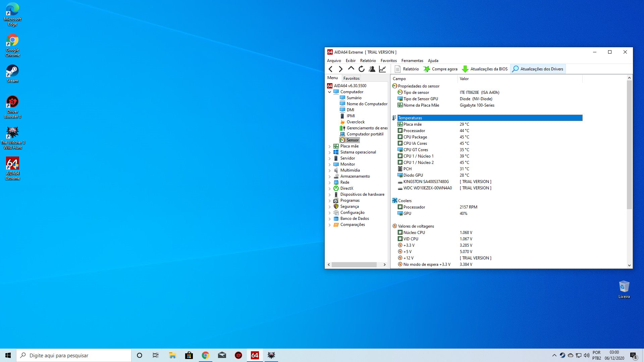Select Sumário in the tree
The height and width of the screenshot is (362, 644).
[354, 98]
